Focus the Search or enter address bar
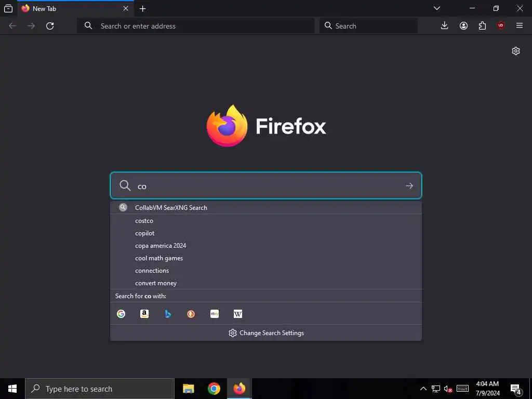 tap(196, 26)
